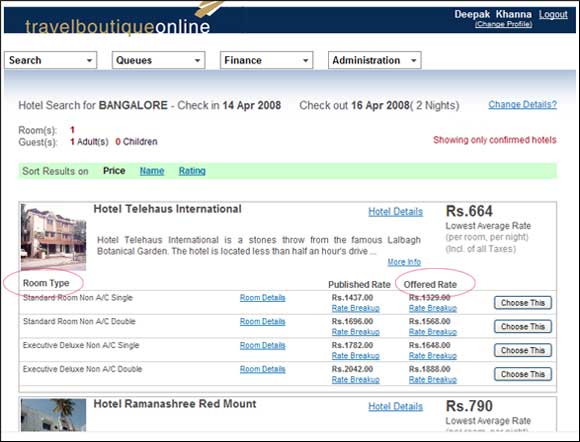Image resolution: width=580 pixels, height=442 pixels.
Task: Click the Offered Rate column header
Action: 430,285
